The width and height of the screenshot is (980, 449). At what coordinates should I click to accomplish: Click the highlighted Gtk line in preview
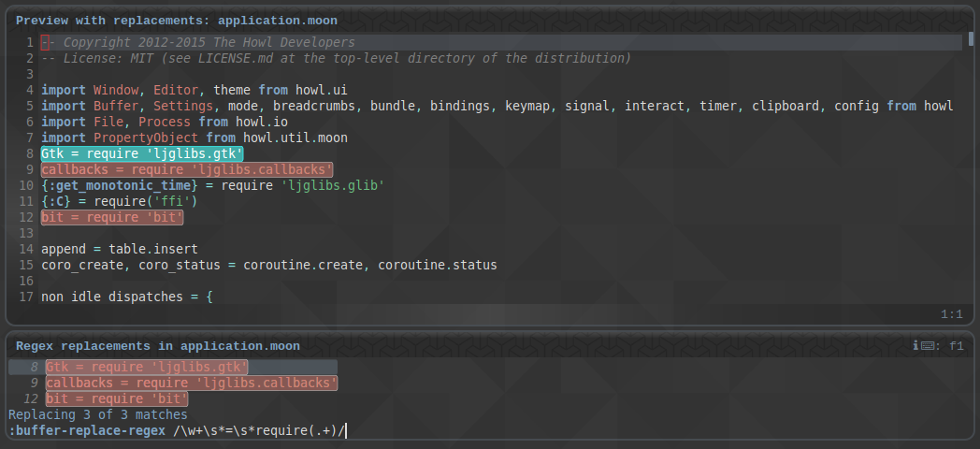pyautogui.click(x=142, y=153)
